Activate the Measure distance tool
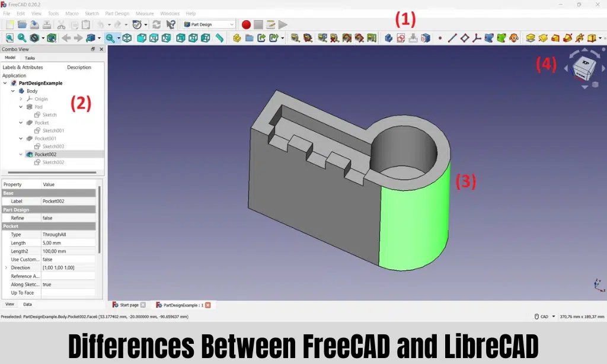Image resolution: width=607 pixels, height=364 pixels. [x=218, y=38]
